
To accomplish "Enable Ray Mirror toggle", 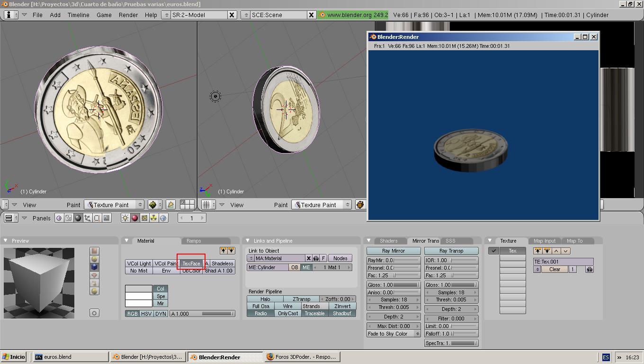I will click(394, 251).
